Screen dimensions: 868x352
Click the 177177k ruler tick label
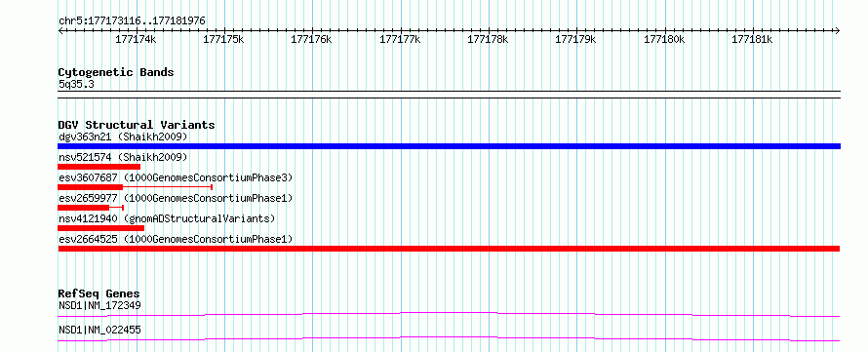tap(400, 39)
